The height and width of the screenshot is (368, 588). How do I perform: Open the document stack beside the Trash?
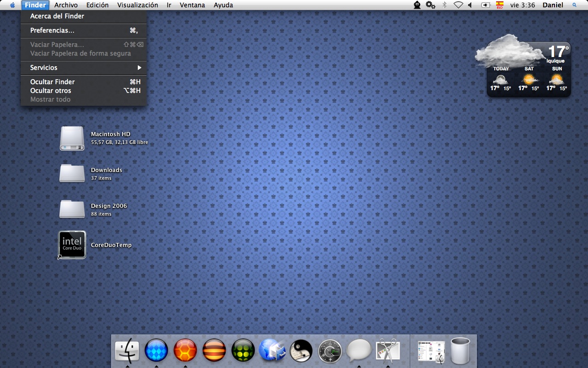pyautogui.click(x=431, y=351)
